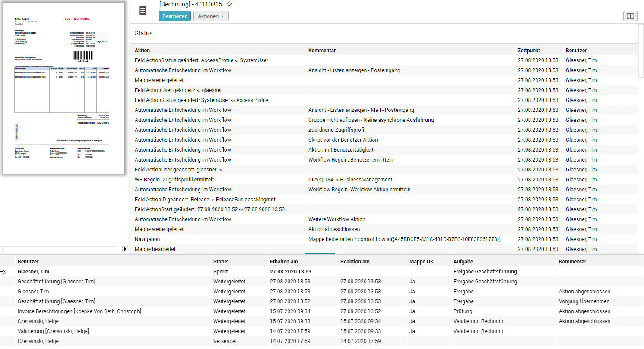Click the Mappe OK column header
This screenshot has width=644, height=349.
click(x=421, y=262)
